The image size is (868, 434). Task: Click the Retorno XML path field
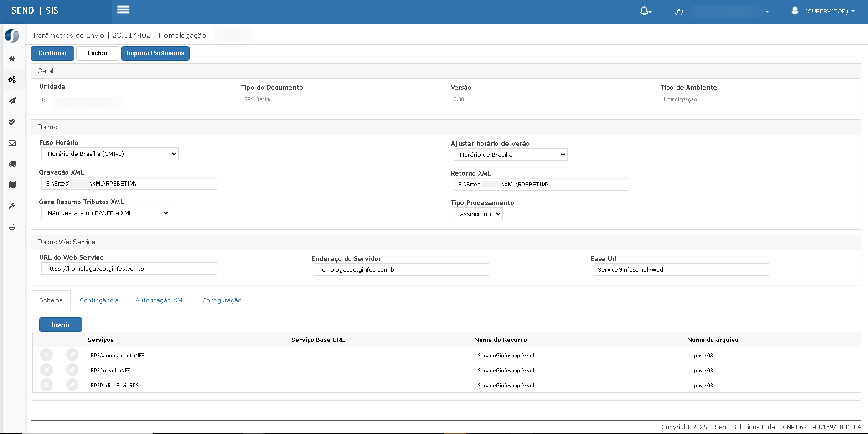[x=541, y=184]
